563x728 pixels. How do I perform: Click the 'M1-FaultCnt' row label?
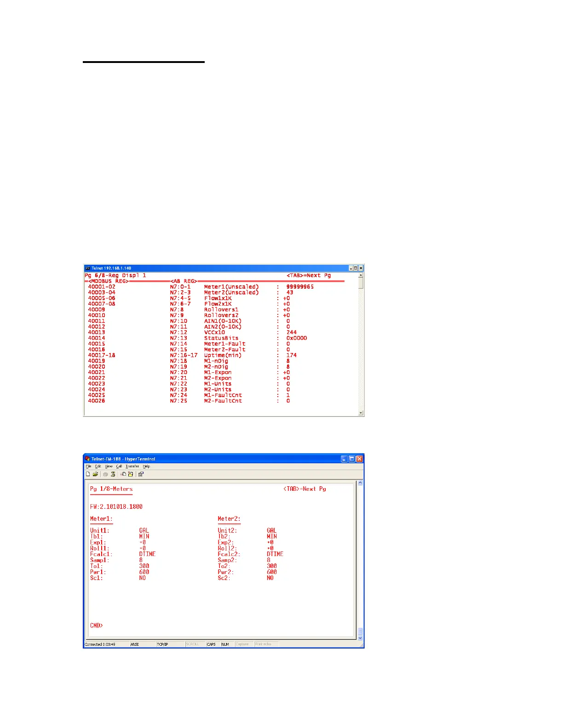pos(223,395)
